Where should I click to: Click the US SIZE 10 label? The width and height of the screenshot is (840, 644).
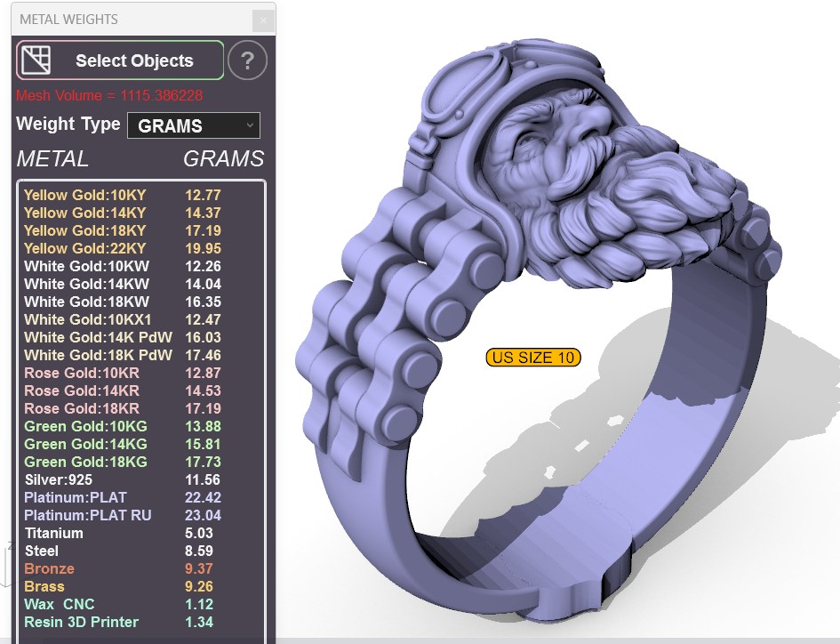point(533,357)
